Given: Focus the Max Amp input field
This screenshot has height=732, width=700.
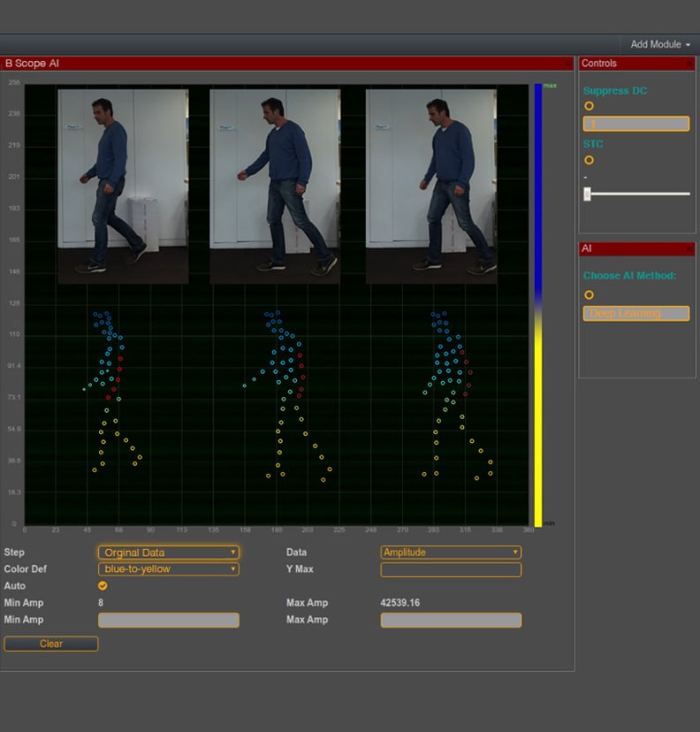Looking at the screenshot, I should tap(451, 620).
